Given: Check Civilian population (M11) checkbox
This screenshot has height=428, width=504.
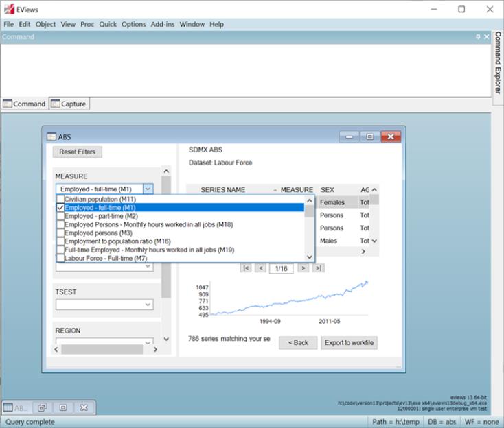Looking at the screenshot, I should [60, 199].
